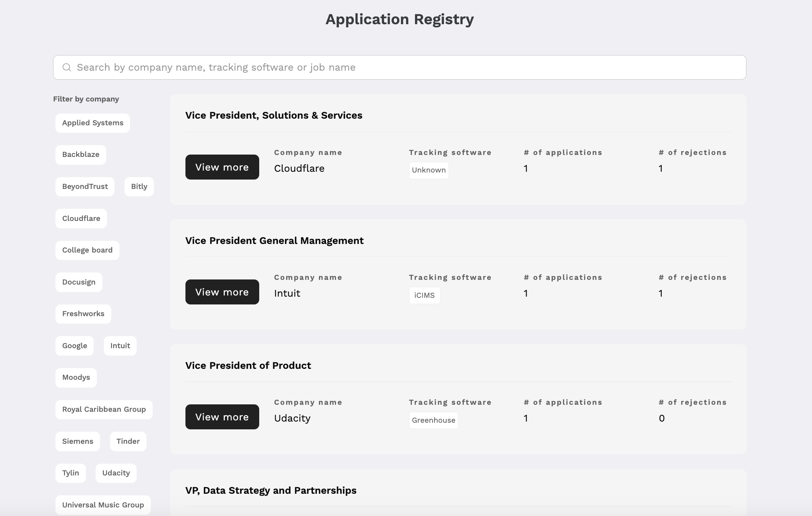This screenshot has width=812, height=516.
Task: Click Vice President, Solutions & Services title
Action: 274,116
